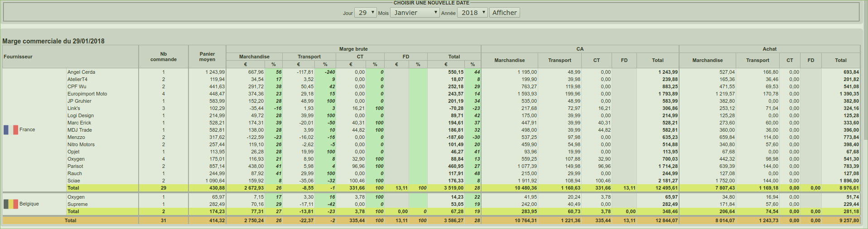Select supplier Opjet
The height and width of the screenshot is (229, 868).
[73, 152]
